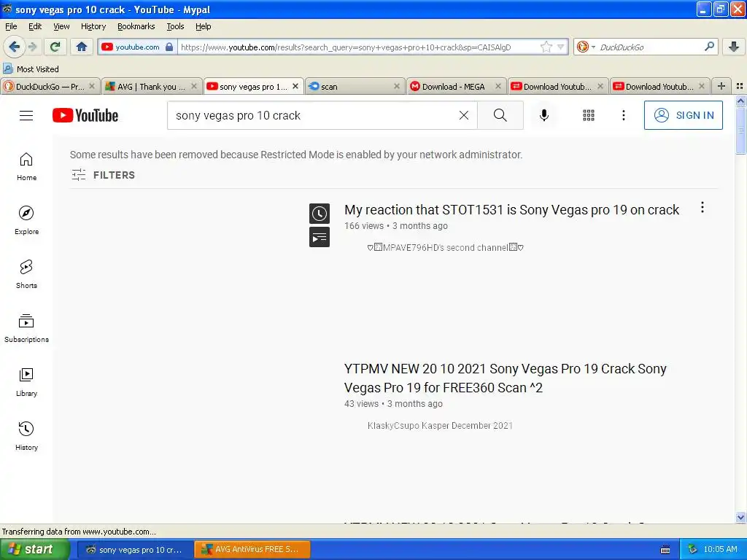Open the YouTube hamburger guide menu

pyautogui.click(x=26, y=116)
